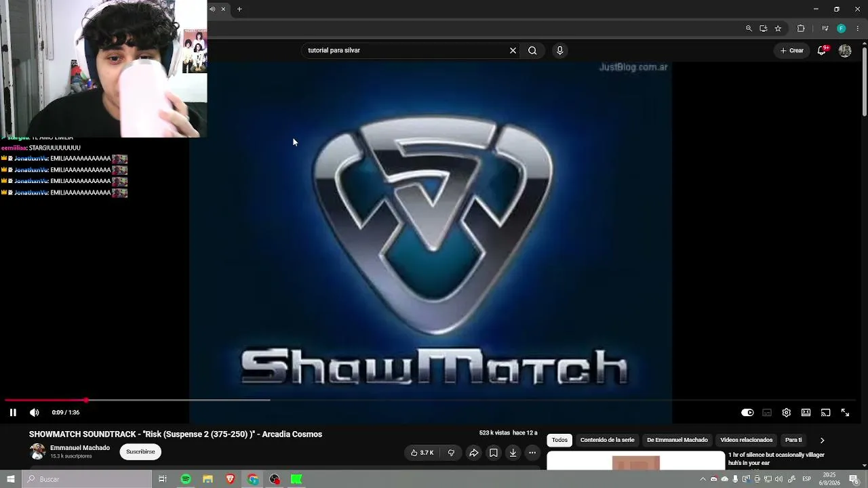The width and height of the screenshot is (868, 488).
Task: Show more filter chips with the right arrow
Action: 822,440
